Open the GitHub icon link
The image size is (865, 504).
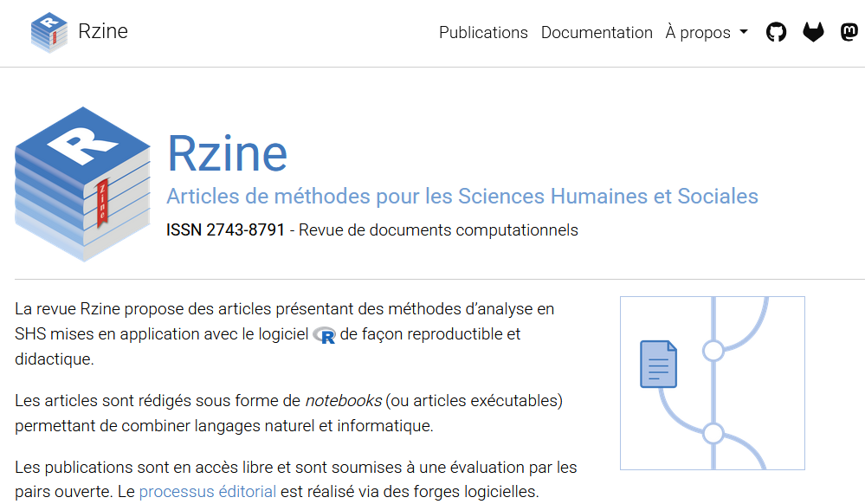777,33
